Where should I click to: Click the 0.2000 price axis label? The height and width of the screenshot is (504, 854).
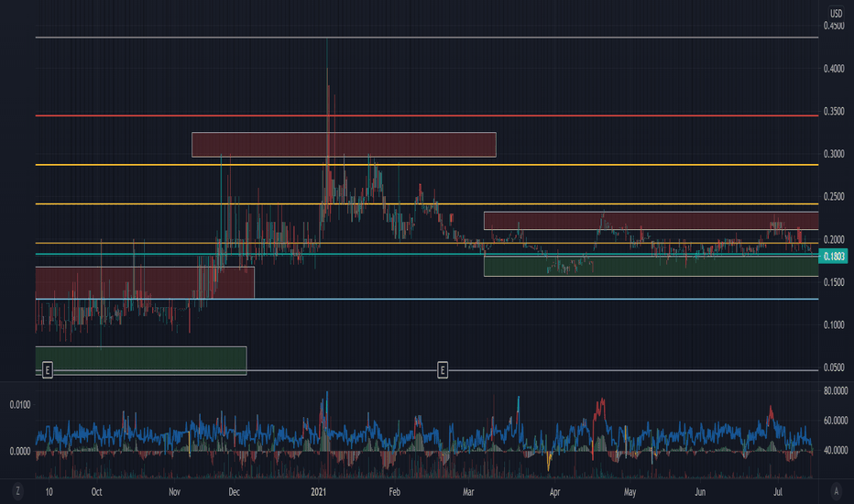(833, 240)
